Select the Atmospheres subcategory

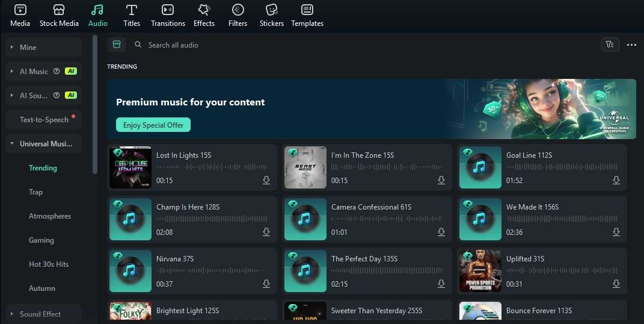(50, 216)
